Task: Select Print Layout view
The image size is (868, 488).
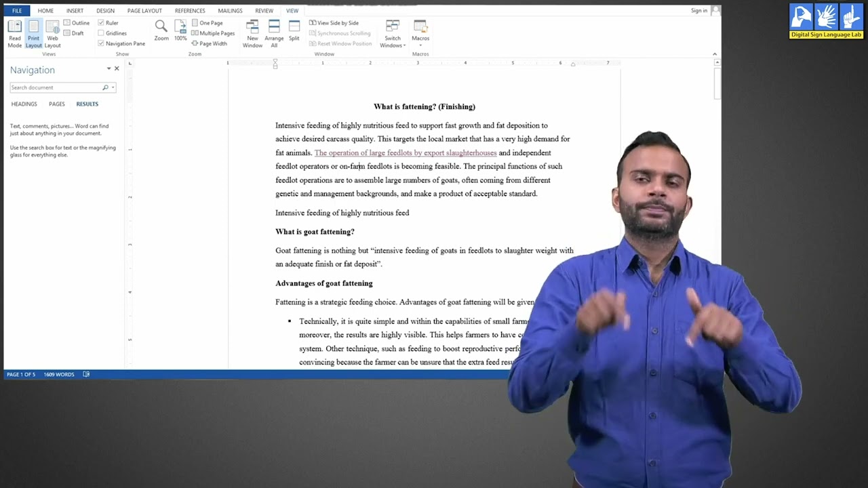Action: tap(33, 33)
